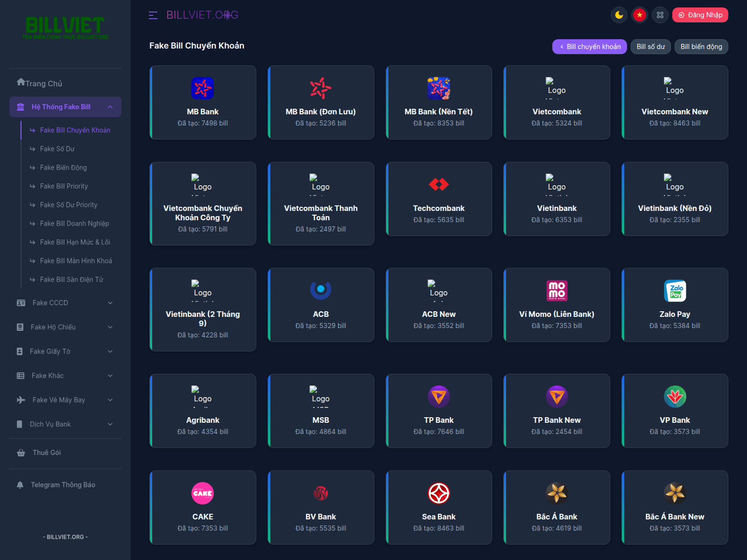Click the Bắc Á Bank New logo
747x560 pixels.
coord(675,493)
